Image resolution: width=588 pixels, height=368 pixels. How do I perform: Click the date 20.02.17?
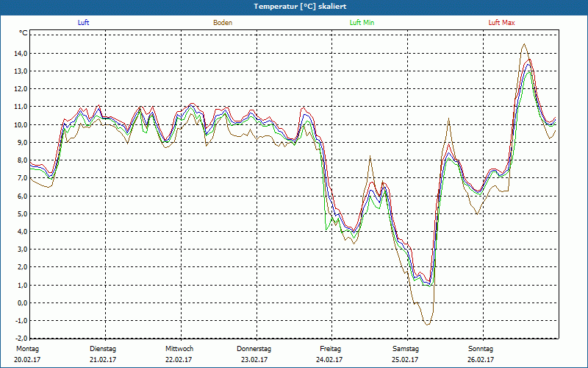click(27, 360)
